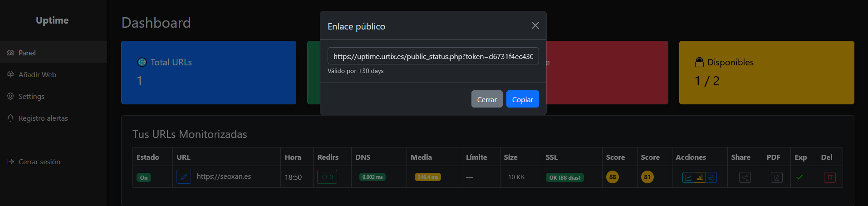Click the Panel dashboard gauge icon
The width and height of the screenshot is (868, 206).
pyautogui.click(x=10, y=53)
